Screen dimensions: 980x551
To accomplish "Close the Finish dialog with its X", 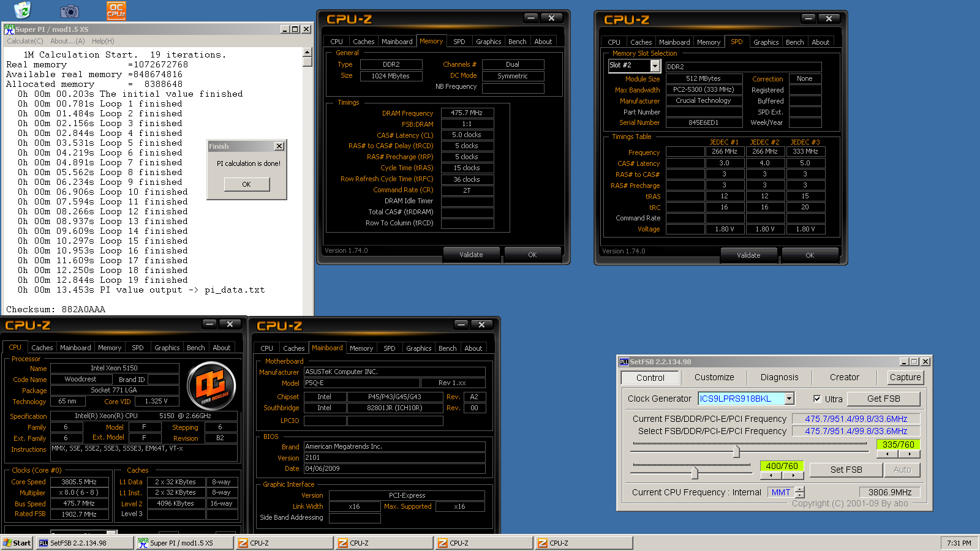I will [279, 146].
